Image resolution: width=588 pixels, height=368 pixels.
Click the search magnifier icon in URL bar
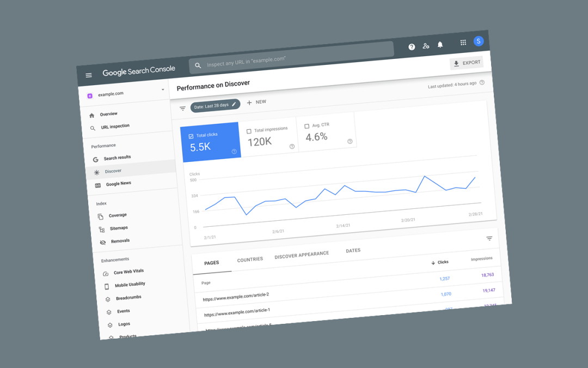pyautogui.click(x=198, y=65)
